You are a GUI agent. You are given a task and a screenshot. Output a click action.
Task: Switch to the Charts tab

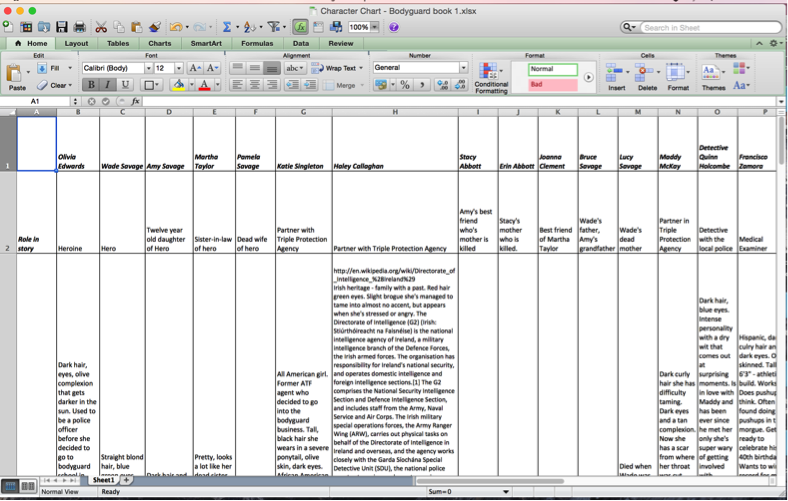(x=160, y=44)
